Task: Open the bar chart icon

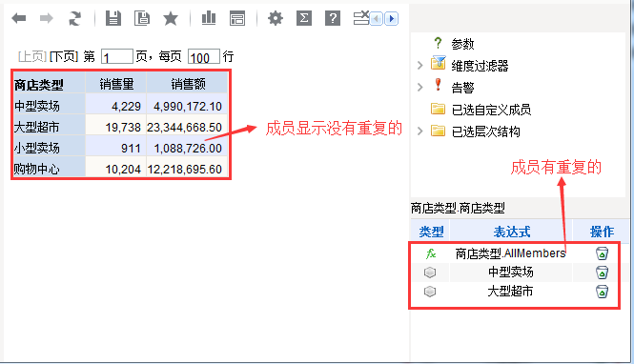Action: point(209,18)
